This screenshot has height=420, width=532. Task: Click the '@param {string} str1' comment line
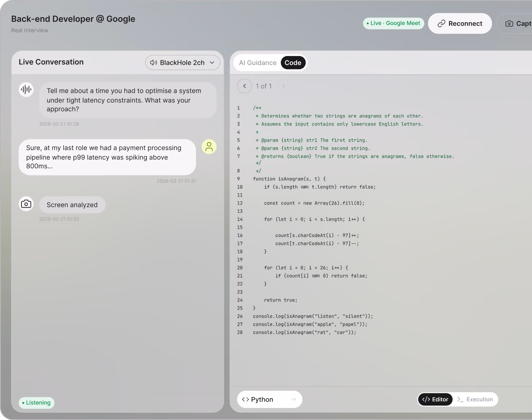311,140
